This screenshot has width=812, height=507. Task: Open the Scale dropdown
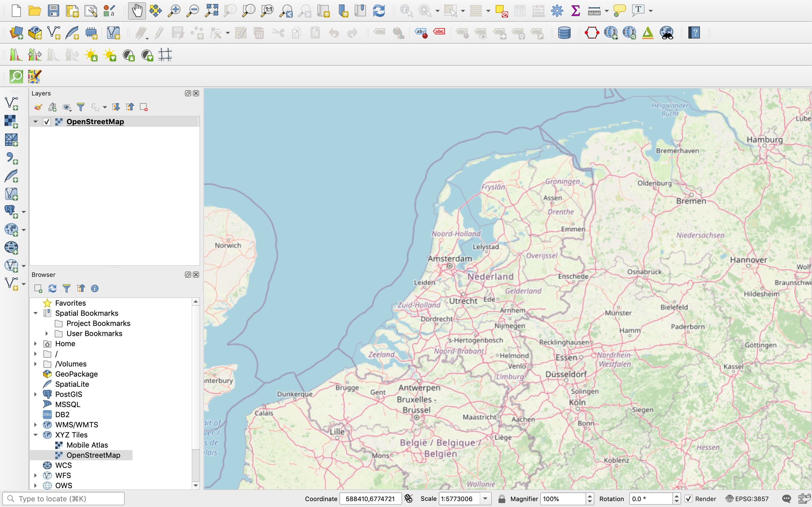(486, 499)
